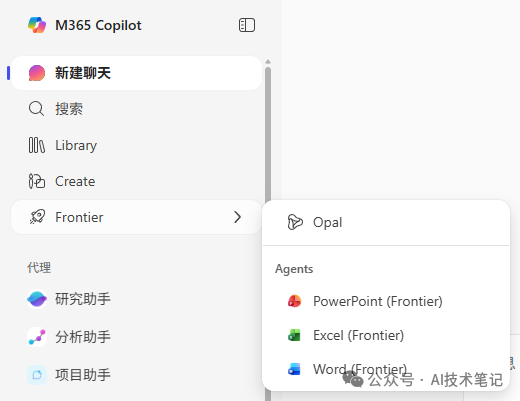Click the 新建聊天 chat bubble icon
520x401 pixels.
(x=37, y=73)
